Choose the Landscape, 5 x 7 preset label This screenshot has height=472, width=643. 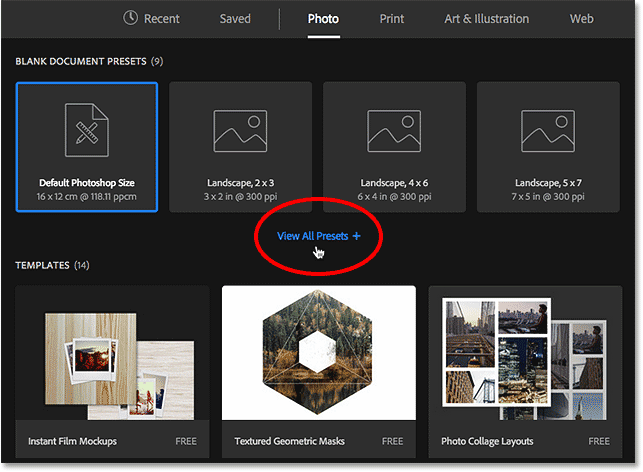(x=548, y=183)
